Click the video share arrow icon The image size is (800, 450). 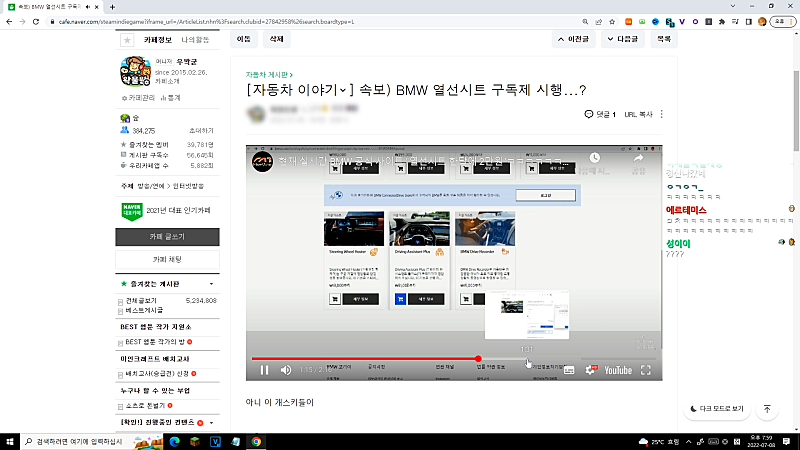[x=637, y=158]
